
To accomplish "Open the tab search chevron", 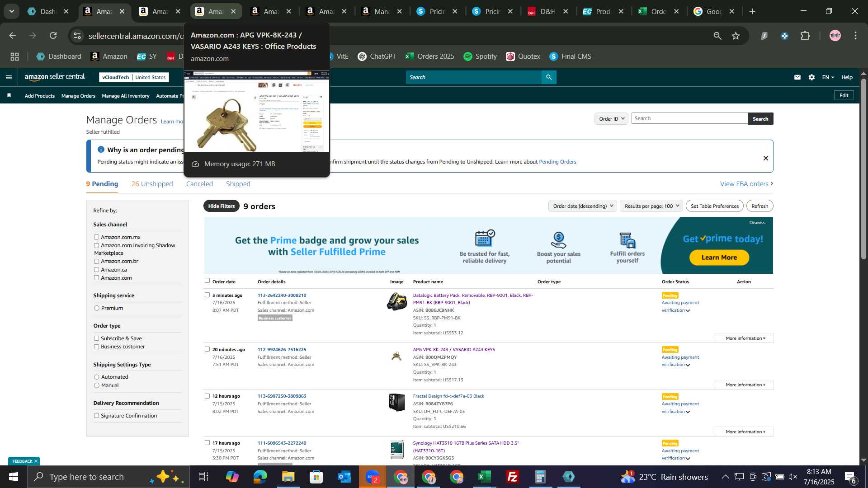I will (x=12, y=11).
